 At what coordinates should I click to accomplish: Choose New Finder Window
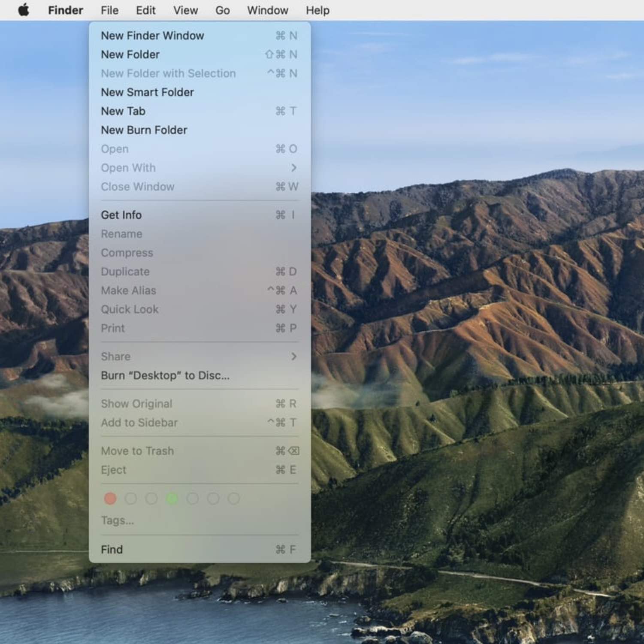click(200, 36)
